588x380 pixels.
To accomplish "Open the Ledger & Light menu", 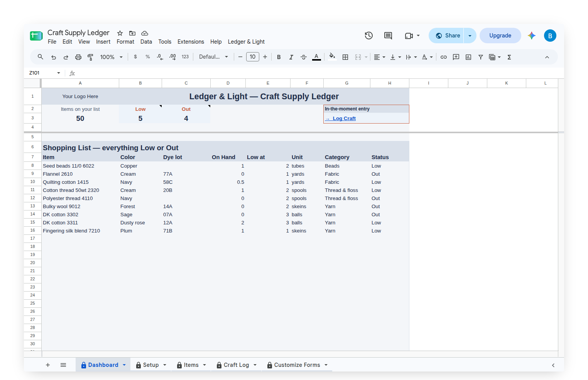I will click(246, 42).
